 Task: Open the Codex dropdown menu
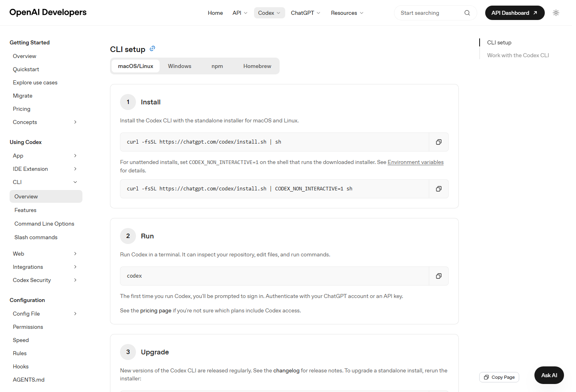click(270, 13)
